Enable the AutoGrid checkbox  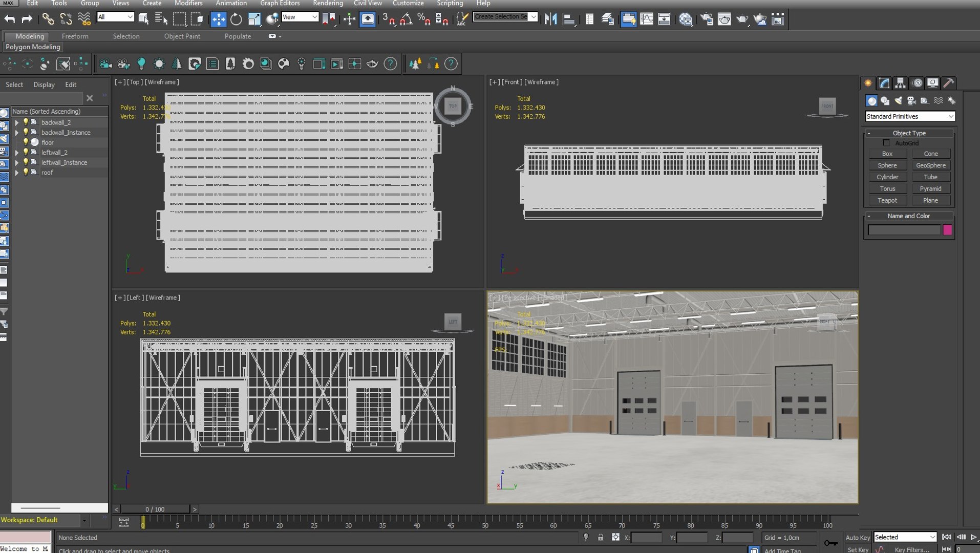pyautogui.click(x=886, y=143)
